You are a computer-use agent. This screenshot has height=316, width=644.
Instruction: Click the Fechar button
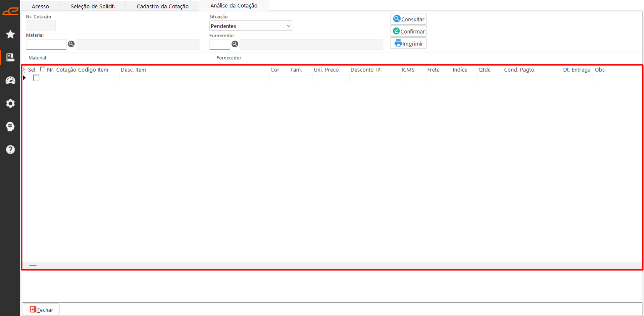[41, 310]
